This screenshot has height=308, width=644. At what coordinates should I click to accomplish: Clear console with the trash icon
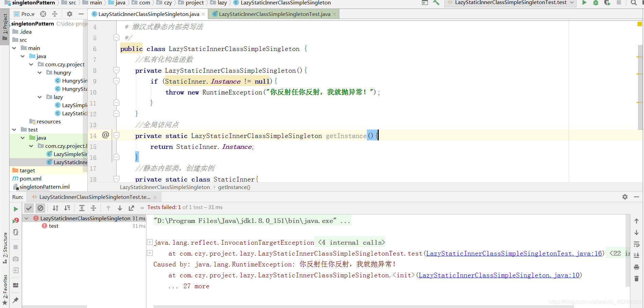point(637,279)
